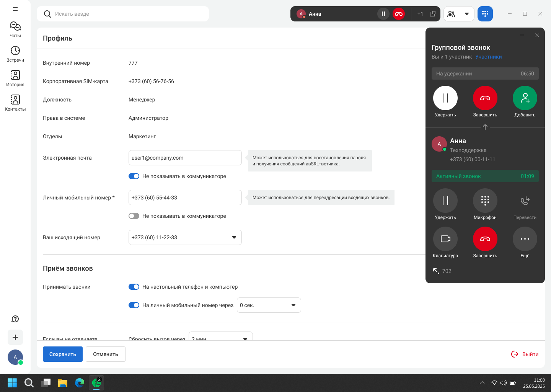Screen dimensions: 551x392
Task: Hold the active call with Анна
Action: (445, 201)
